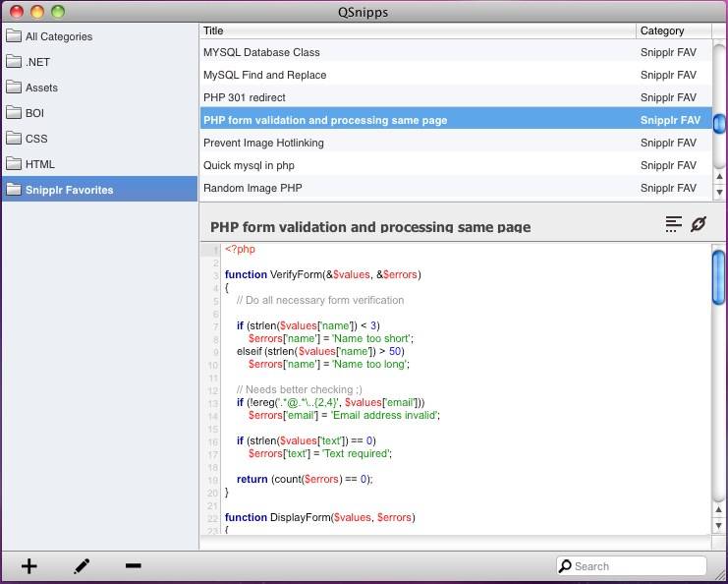Image resolution: width=728 pixels, height=584 pixels.
Task: Click the 'Email address invalid' code line
Action: tap(344, 415)
